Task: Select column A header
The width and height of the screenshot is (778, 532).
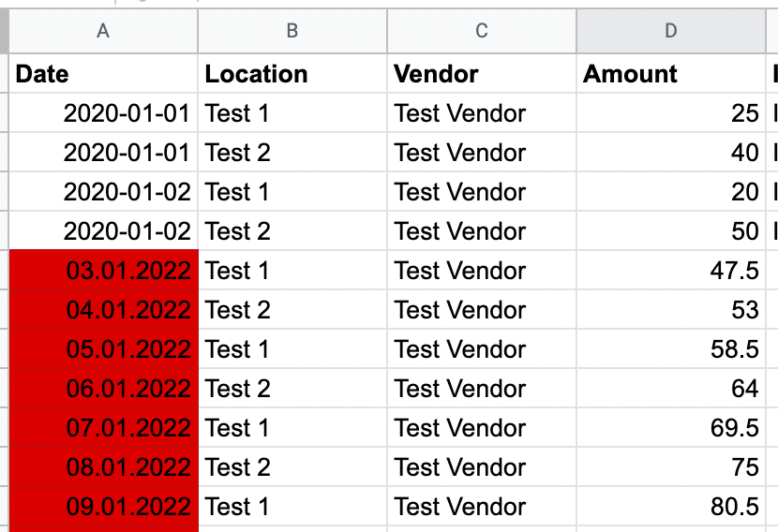Action: point(103,31)
